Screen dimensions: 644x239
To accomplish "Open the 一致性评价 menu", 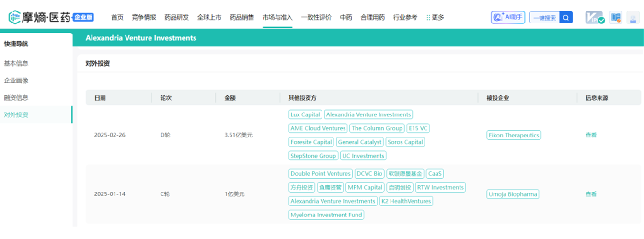I will coord(316,17).
